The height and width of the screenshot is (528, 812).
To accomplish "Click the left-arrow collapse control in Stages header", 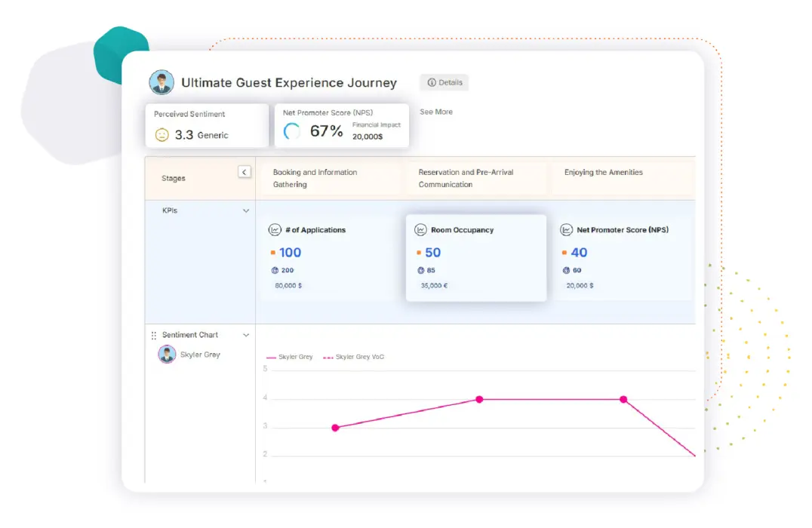I will [245, 172].
